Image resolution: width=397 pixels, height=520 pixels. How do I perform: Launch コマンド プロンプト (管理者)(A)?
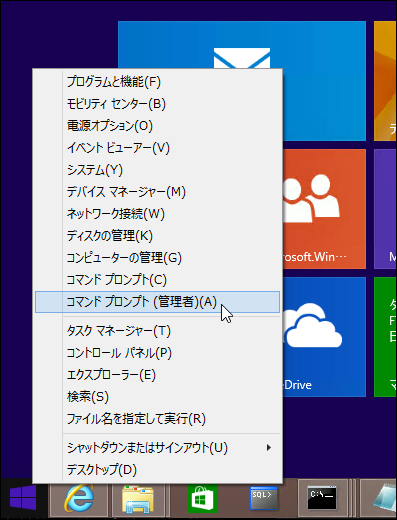tap(157, 302)
